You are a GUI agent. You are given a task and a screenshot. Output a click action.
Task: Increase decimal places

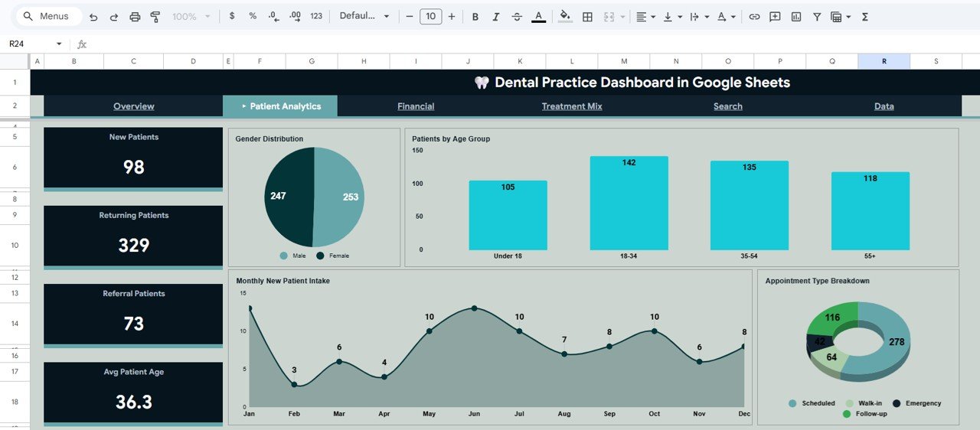pos(295,16)
